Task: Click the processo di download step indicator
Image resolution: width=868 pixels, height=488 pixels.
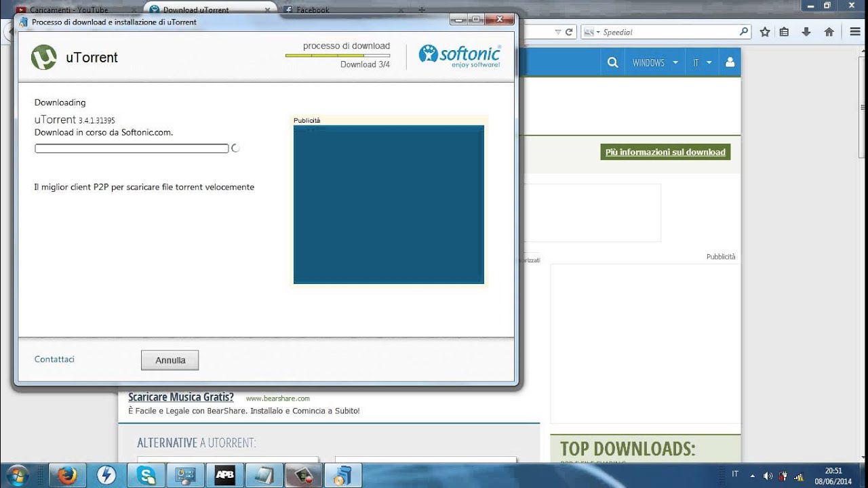Action: pyautogui.click(x=338, y=55)
